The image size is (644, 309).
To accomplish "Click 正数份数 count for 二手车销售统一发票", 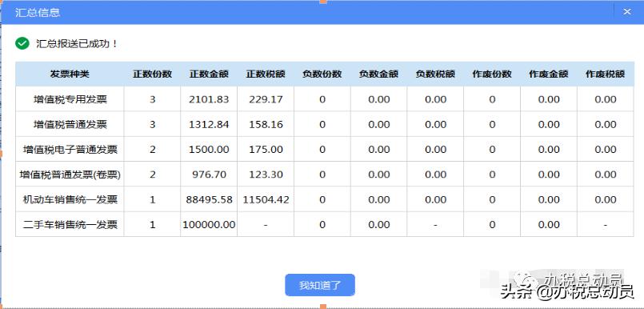I will (x=152, y=225).
